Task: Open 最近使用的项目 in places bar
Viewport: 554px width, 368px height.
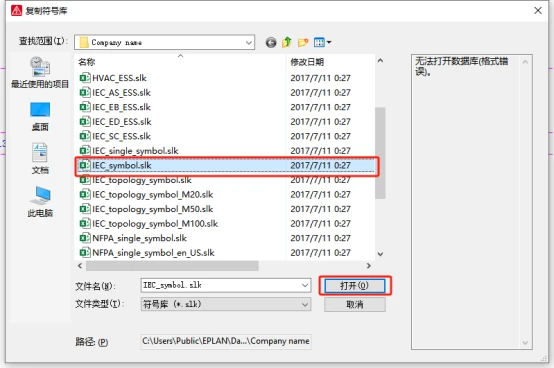Action: tap(40, 72)
